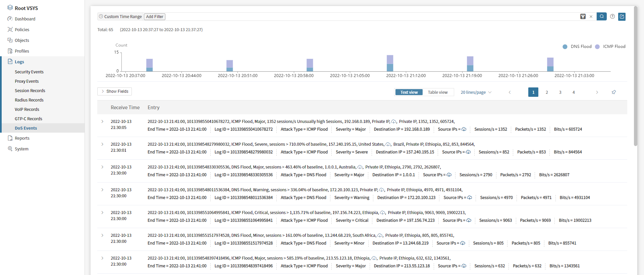Click the pin icon beside pagination
This screenshot has width=644, height=275.
tap(614, 92)
